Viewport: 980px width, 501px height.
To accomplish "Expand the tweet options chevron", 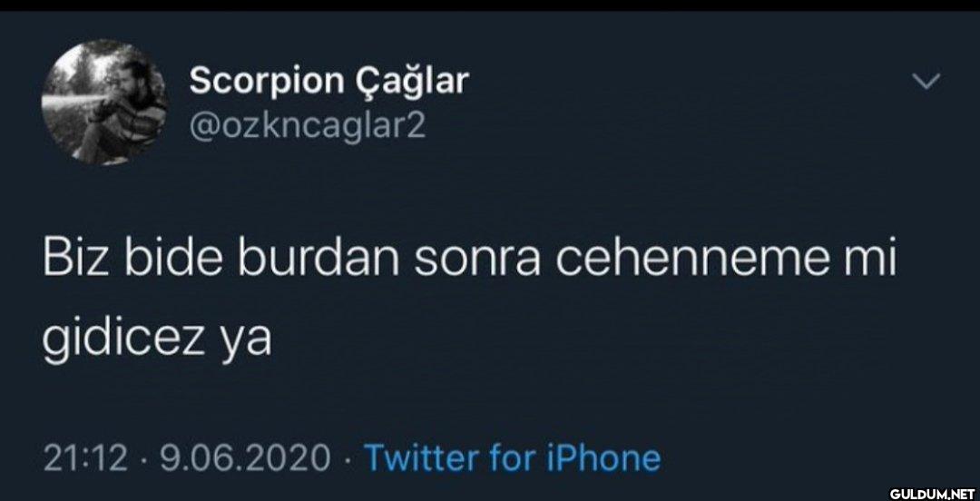I will pos(926,82).
